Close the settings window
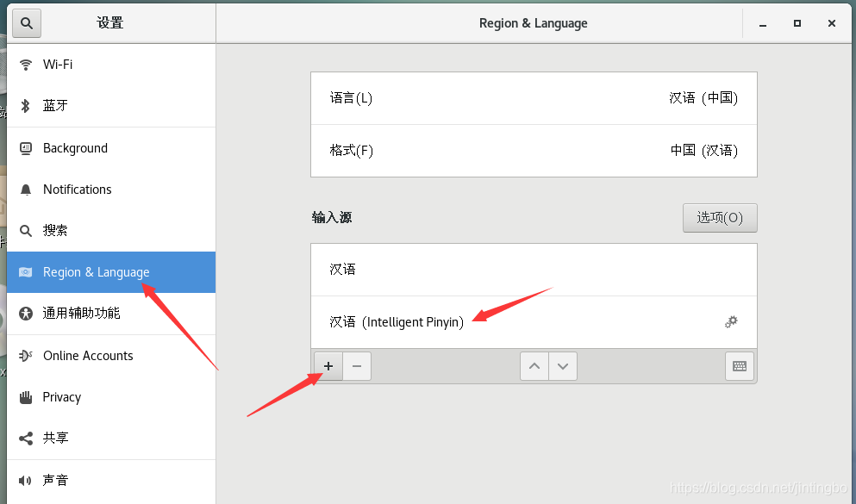 pyautogui.click(x=832, y=23)
